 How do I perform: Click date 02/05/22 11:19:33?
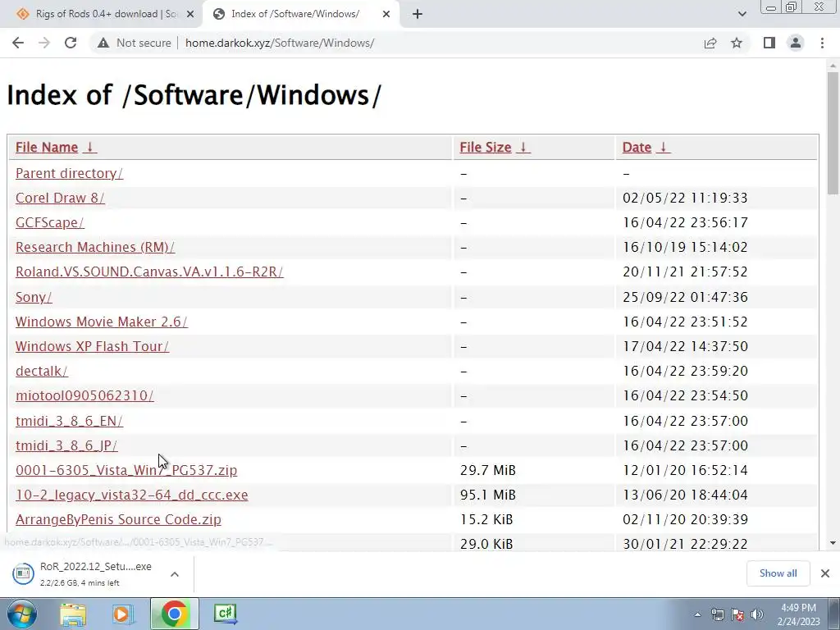click(685, 199)
